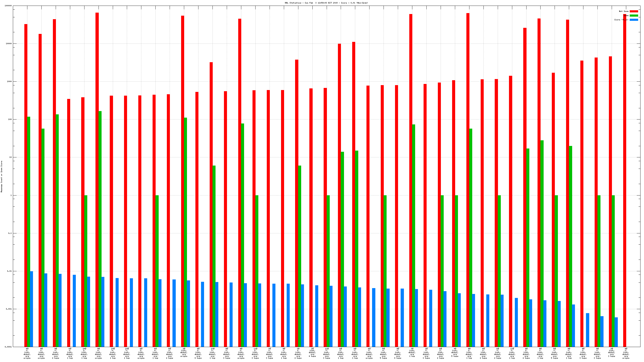Click the 1000 y-axis tick label
The width and height of the screenshot is (644, 362).
coord(9,81)
